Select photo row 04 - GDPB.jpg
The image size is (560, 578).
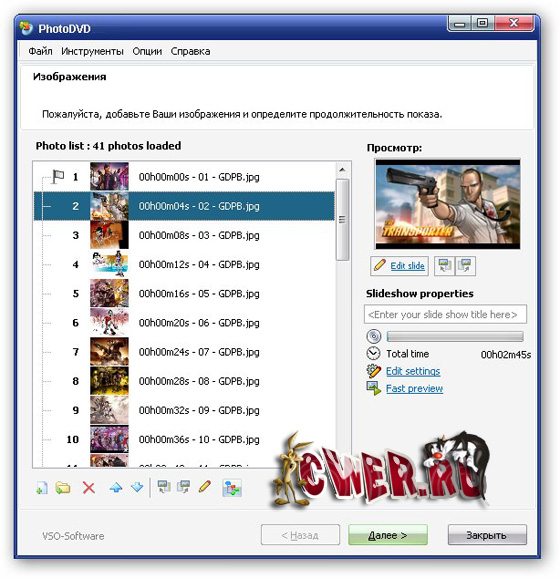pyautogui.click(x=184, y=264)
